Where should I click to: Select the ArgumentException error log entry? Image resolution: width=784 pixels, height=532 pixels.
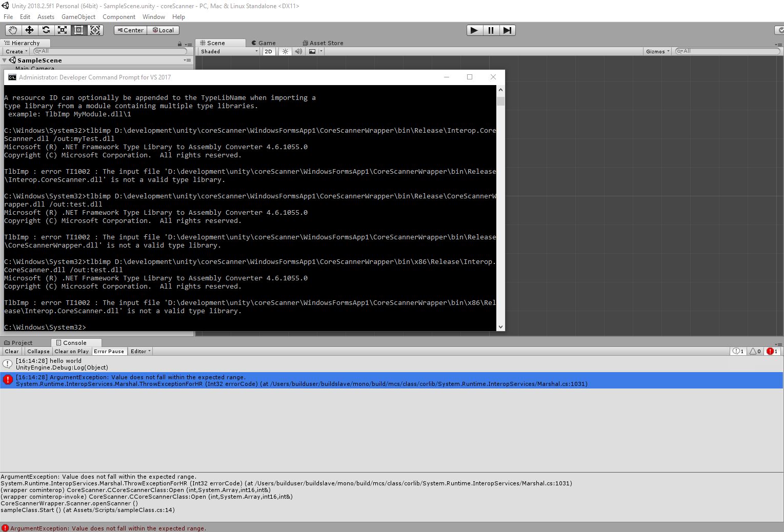[x=392, y=380]
